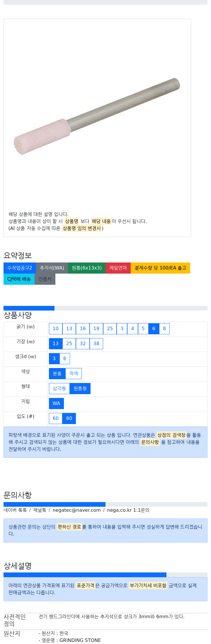211x644 pixels.
Task: Open the 수작업공구2 category tag
Action: click(20, 268)
